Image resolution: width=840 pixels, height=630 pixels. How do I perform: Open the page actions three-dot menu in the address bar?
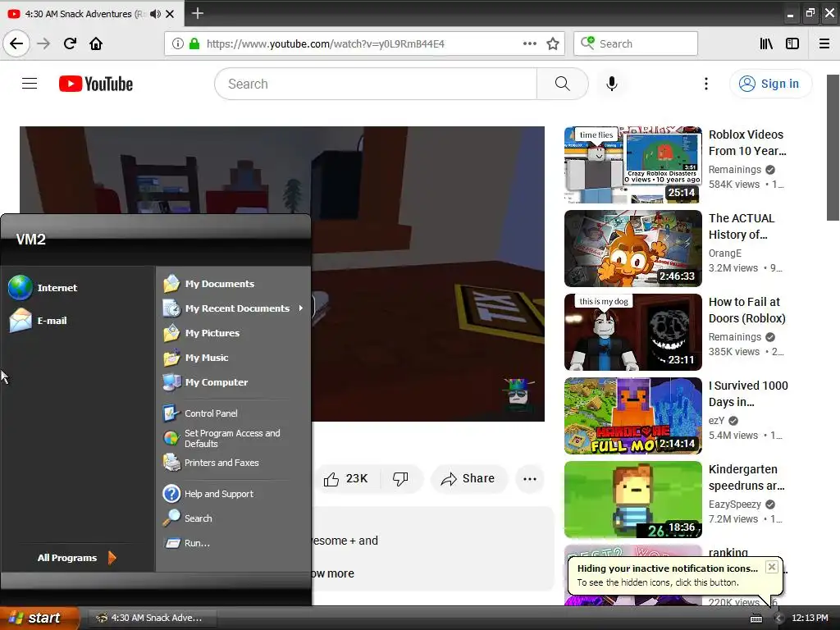(529, 44)
